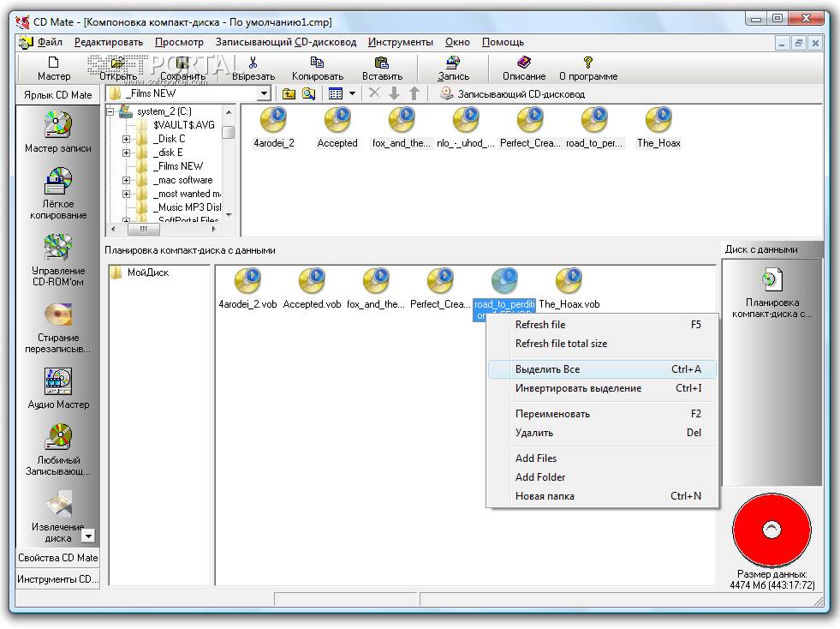Collapse the system_2 (C:) tree node
This screenshot has height=629, width=840.
click(x=110, y=111)
